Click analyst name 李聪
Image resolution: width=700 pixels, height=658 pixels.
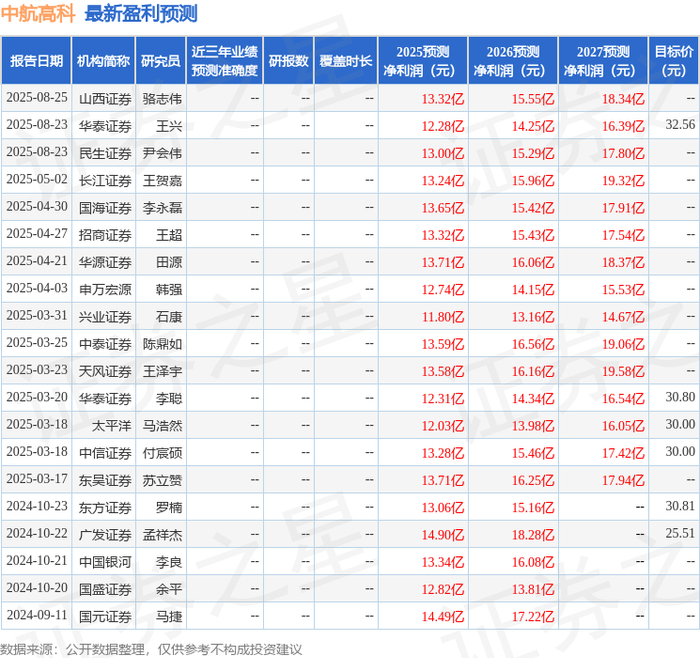169,398
